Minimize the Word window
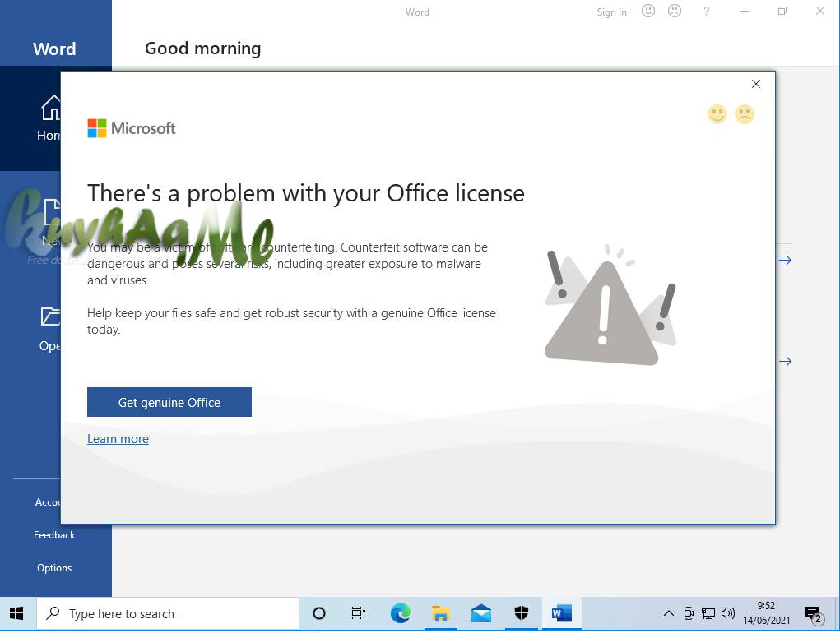The width and height of the screenshot is (840, 633). point(744,12)
